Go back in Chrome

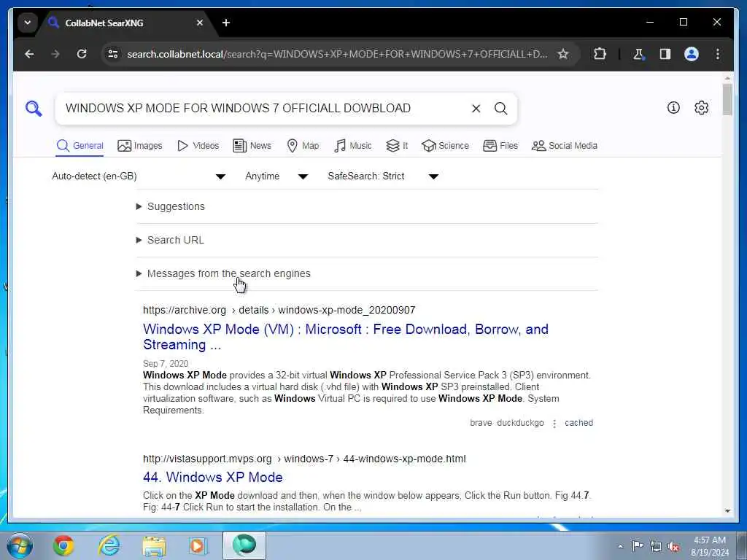pyautogui.click(x=29, y=54)
